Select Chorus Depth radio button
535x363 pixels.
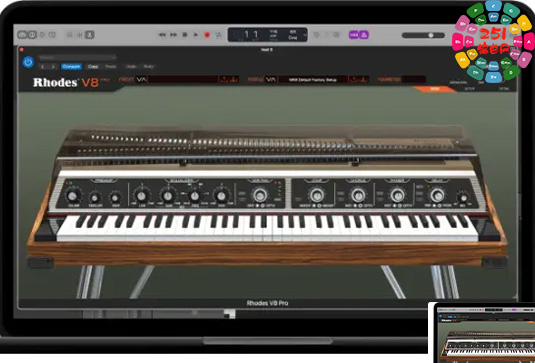[361, 206]
